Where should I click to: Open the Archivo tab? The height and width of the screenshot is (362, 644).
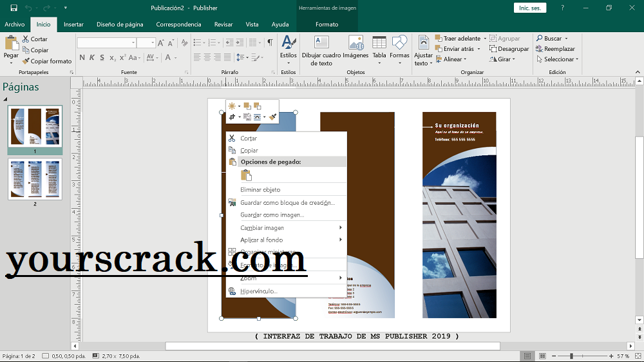tap(14, 24)
